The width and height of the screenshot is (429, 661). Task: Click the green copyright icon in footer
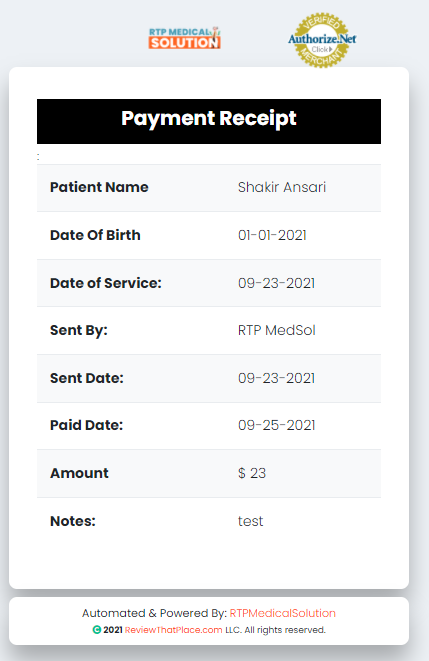pos(97,630)
